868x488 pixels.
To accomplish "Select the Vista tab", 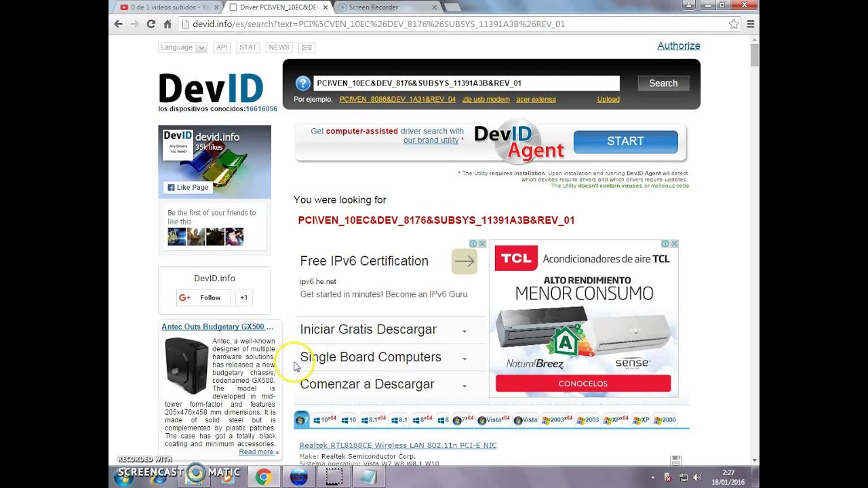I will [x=526, y=420].
